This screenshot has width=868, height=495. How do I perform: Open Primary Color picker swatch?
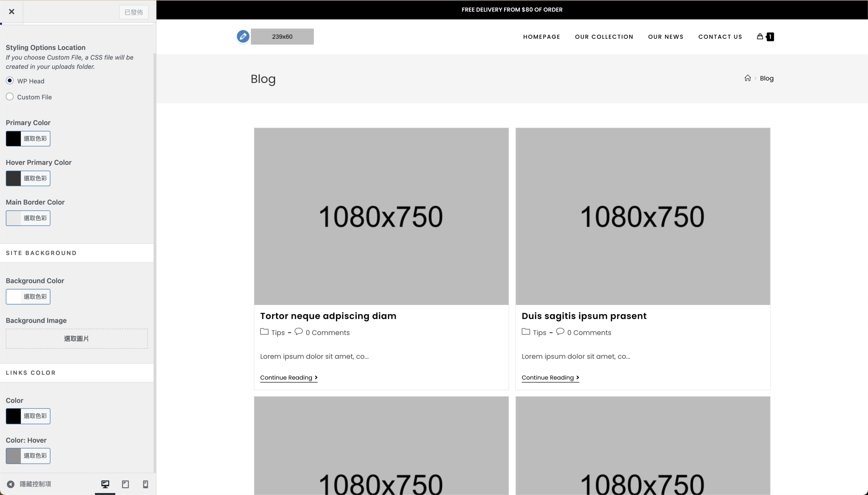(x=28, y=139)
